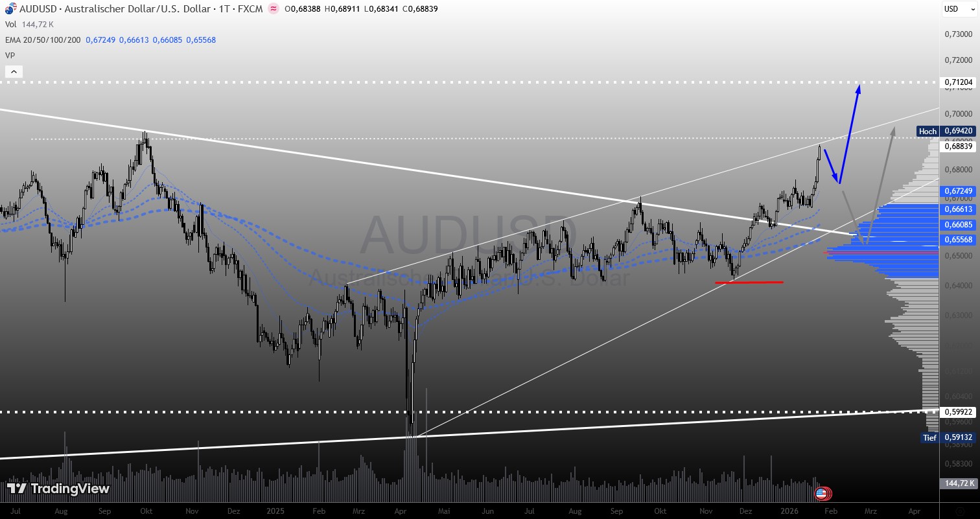Viewport: 980px width, 519px height.
Task: Click the pink market status icon
Action: 274,9
